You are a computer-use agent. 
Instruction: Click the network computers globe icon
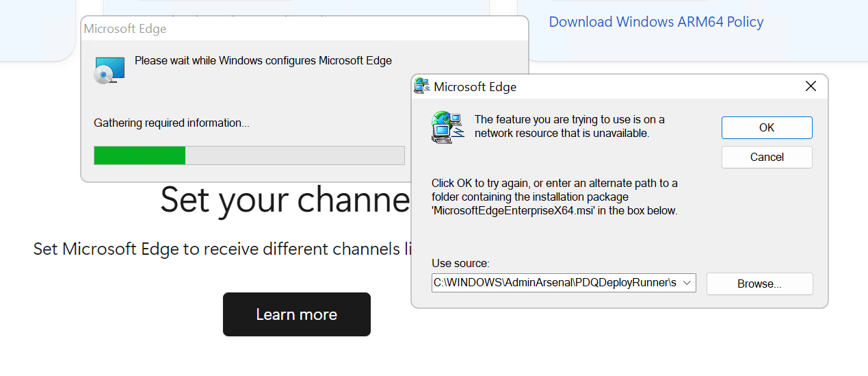[448, 127]
